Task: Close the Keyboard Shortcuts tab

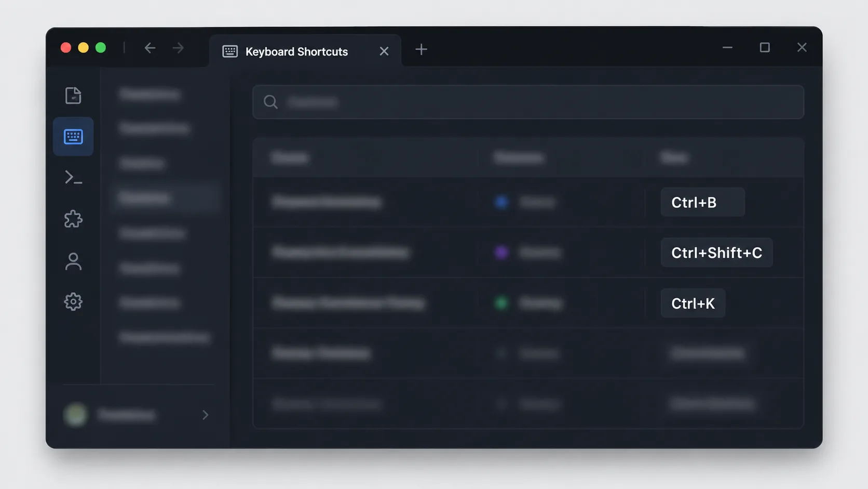Action: 384,51
